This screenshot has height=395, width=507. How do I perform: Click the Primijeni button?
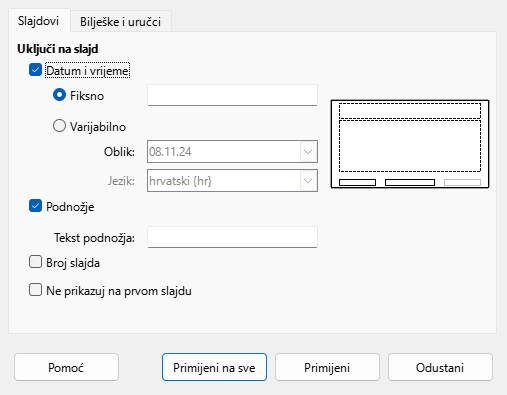(x=327, y=367)
